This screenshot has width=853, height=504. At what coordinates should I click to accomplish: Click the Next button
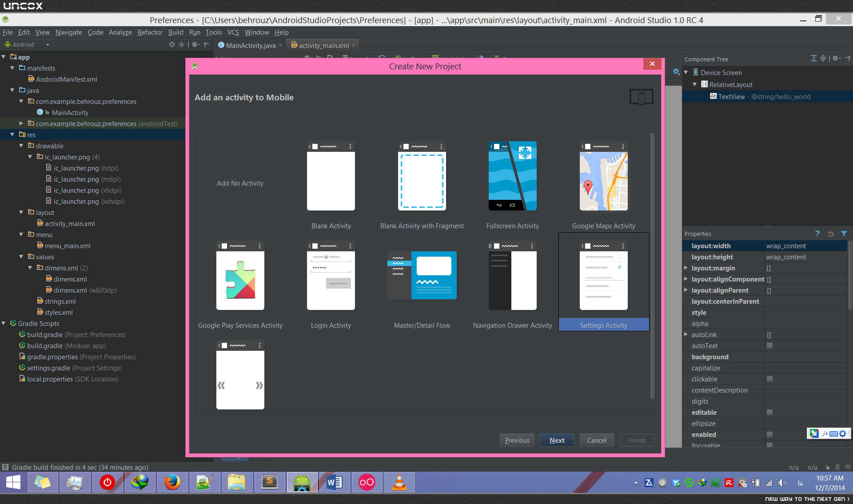557,440
